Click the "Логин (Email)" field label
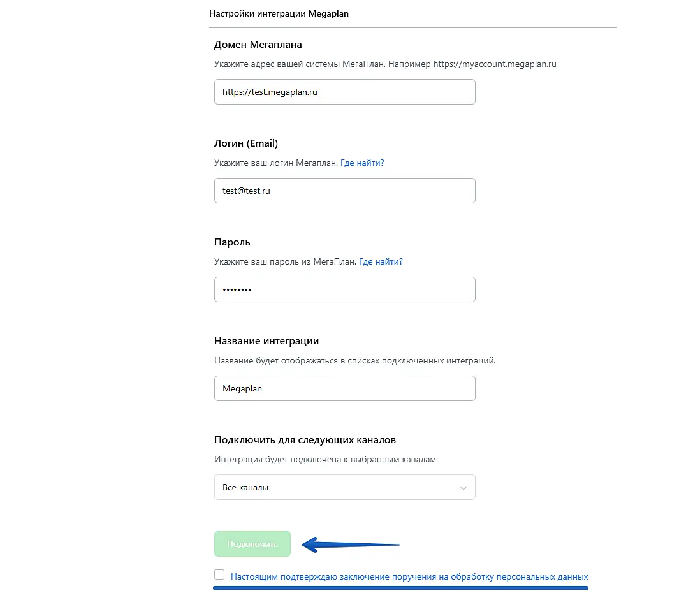700x600 pixels. coord(246,143)
